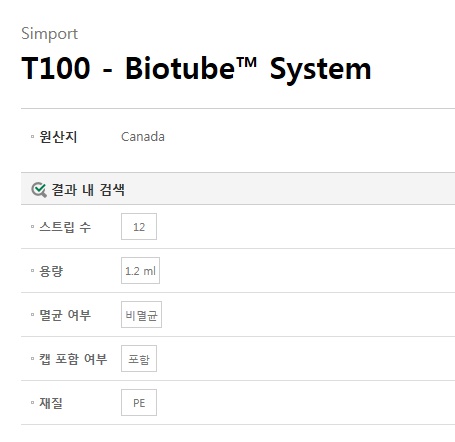This screenshot has height=442, width=455.
Task: Click the 재질 filter label
Action: click(x=51, y=403)
